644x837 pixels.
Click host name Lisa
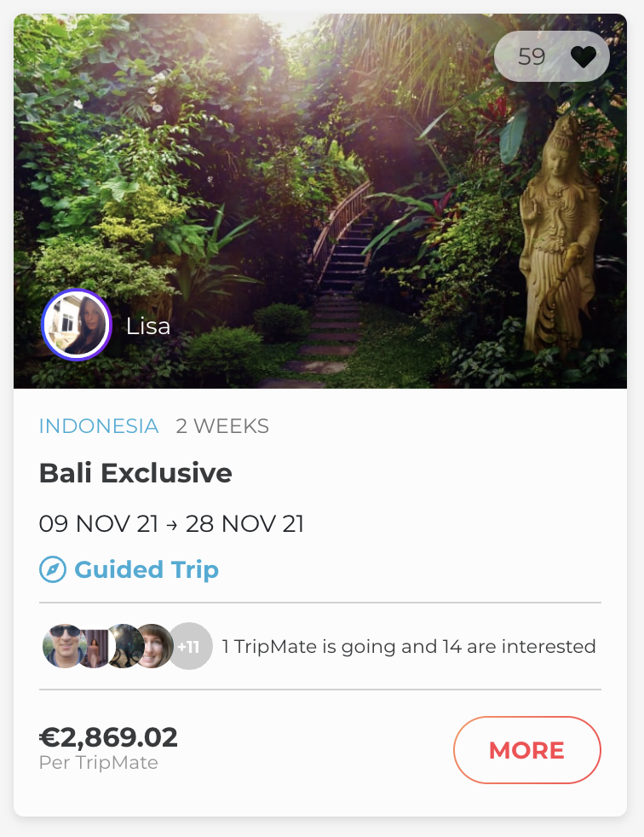(x=148, y=326)
